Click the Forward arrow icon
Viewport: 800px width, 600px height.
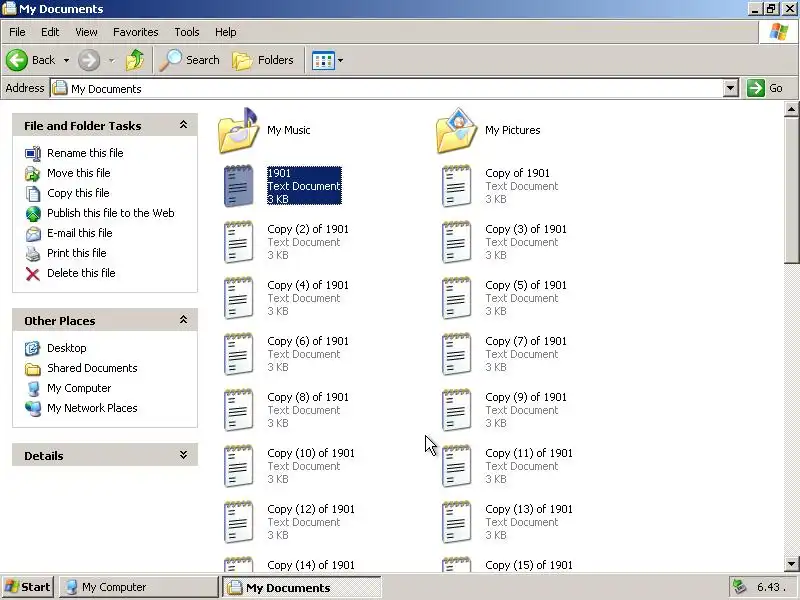pos(89,60)
